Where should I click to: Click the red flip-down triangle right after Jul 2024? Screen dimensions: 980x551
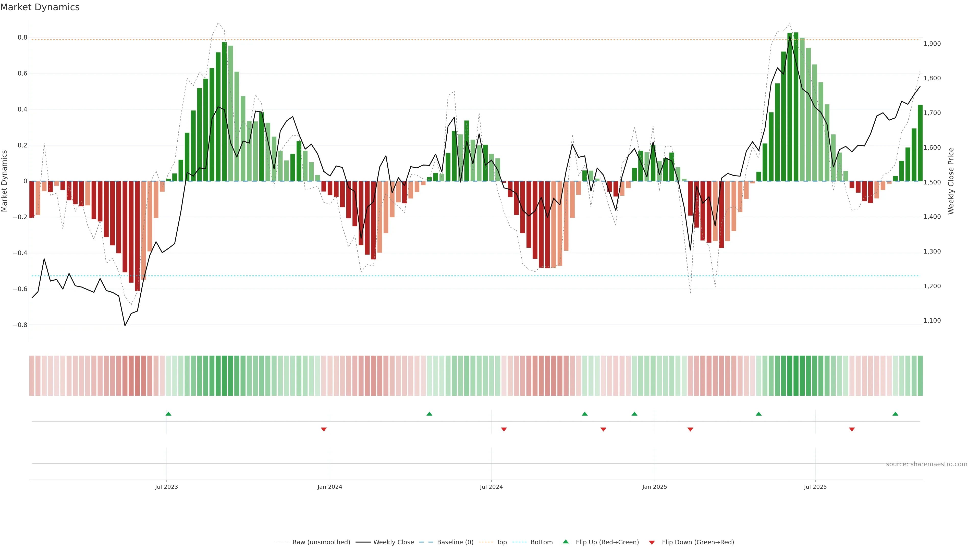coord(504,429)
